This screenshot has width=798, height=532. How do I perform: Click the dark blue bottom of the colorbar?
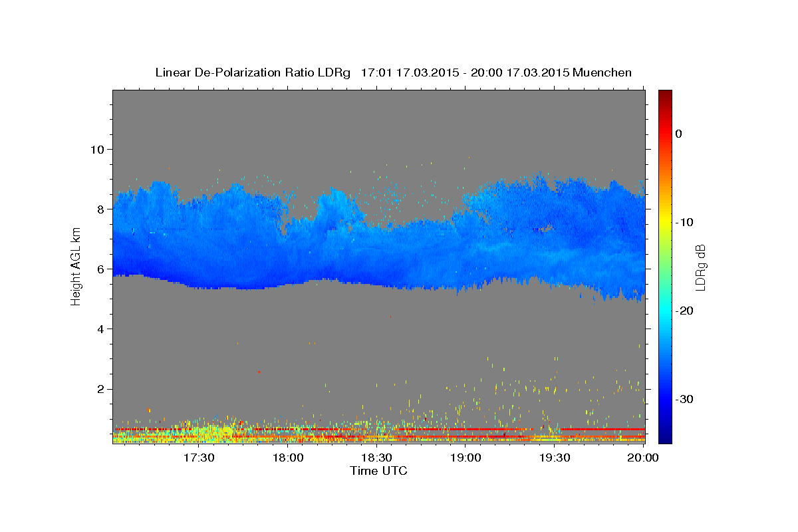(x=665, y=436)
